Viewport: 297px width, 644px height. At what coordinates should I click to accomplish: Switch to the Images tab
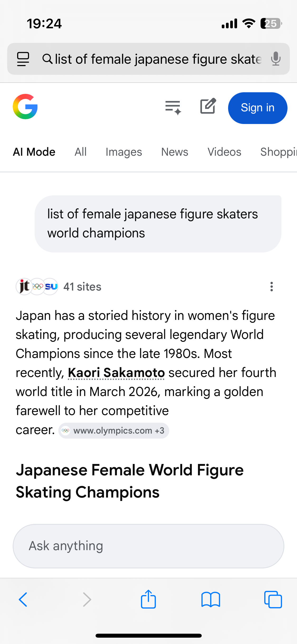point(124,152)
